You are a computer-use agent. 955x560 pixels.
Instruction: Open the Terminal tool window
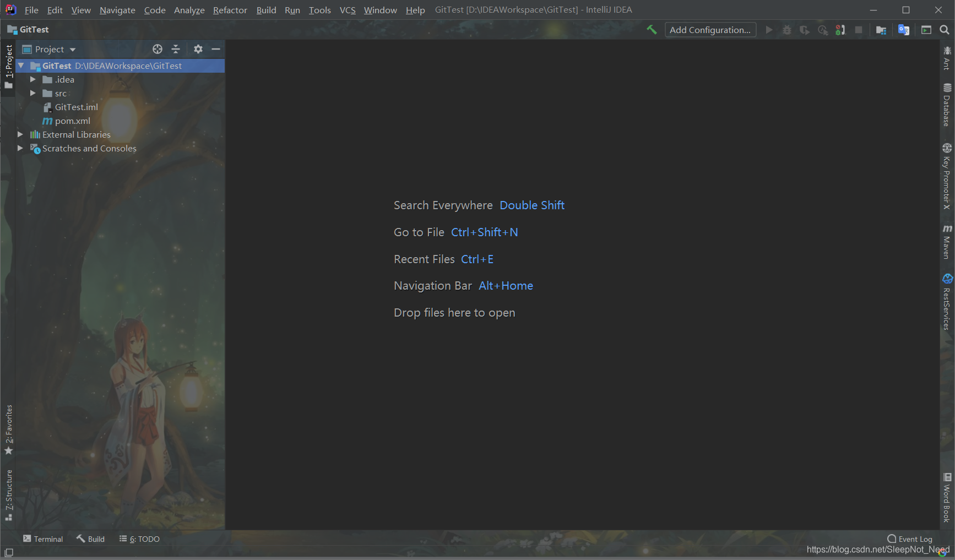[43, 539]
